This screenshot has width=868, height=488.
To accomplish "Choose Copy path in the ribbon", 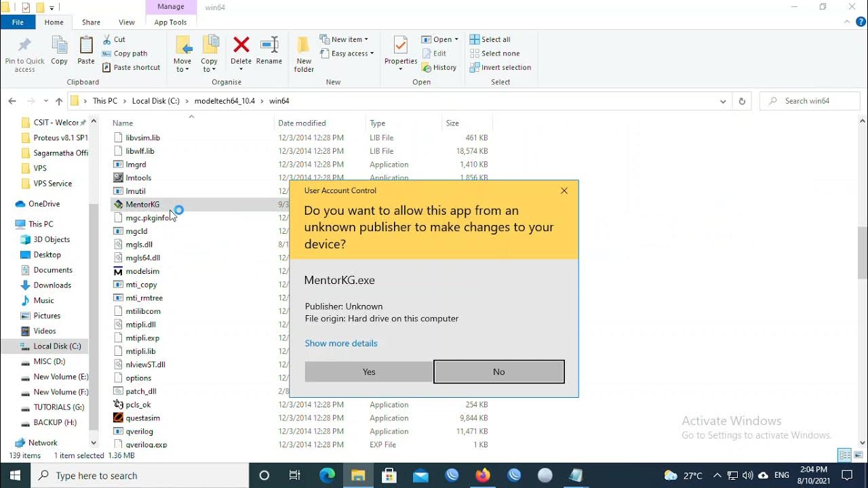I will (x=125, y=54).
